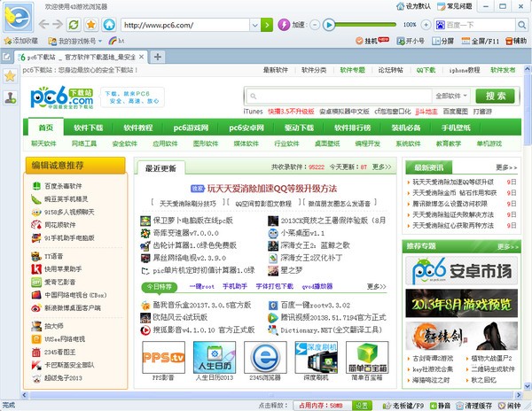Open 手机壁纸 navigation tab

456,128
